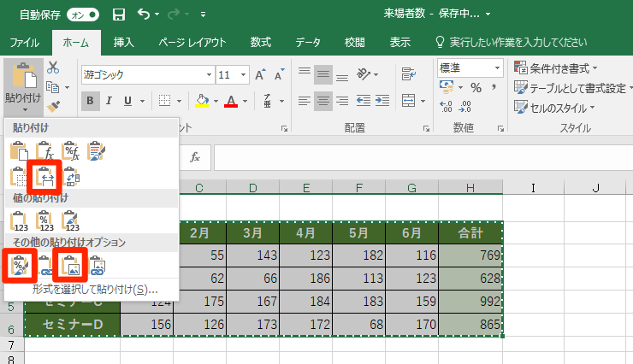The width and height of the screenshot is (633, 364).
Task: Choose paste linked picture icon
Action: tap(97, 266)
